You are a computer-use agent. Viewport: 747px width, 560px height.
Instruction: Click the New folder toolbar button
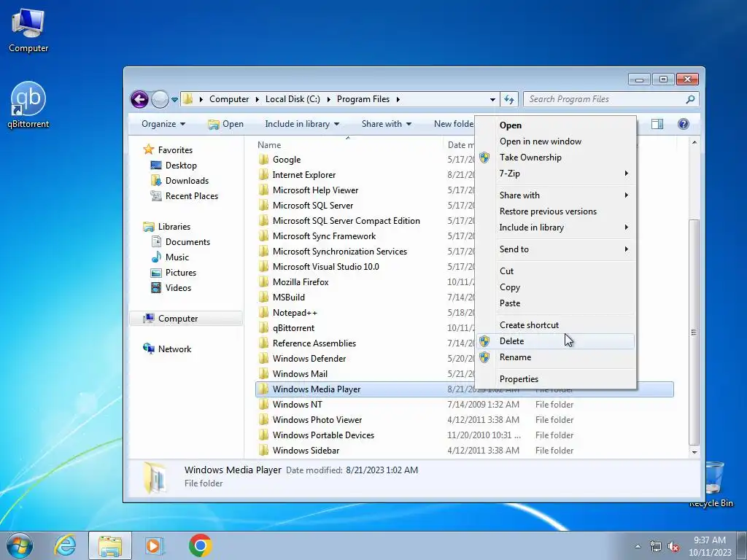454,124
